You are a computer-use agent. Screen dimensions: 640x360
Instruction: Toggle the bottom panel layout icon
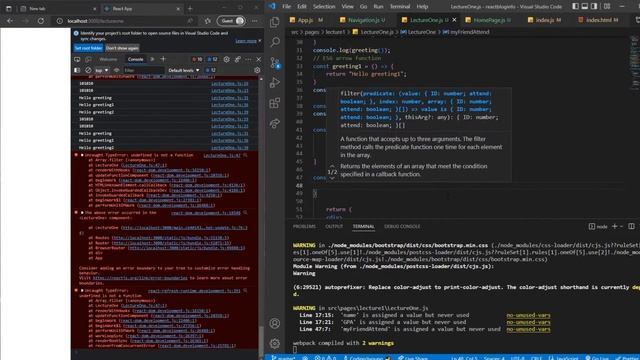(585, 6)
